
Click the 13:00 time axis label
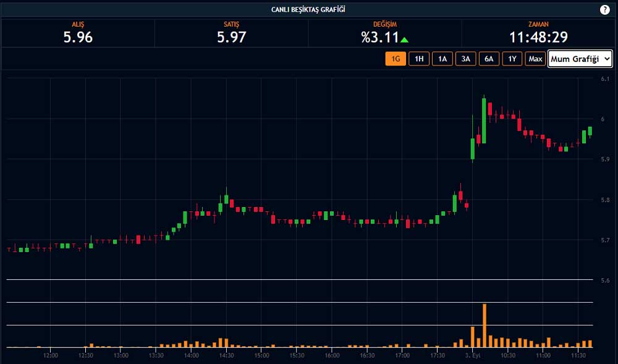click(121, 355)
